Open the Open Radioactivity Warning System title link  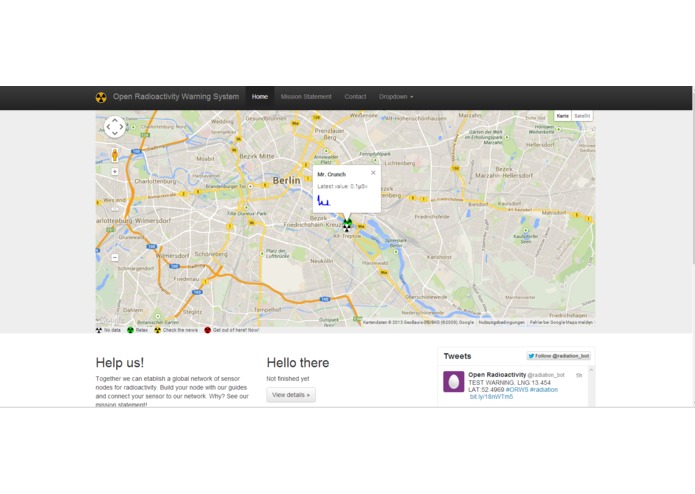click(x=176, y=97)
